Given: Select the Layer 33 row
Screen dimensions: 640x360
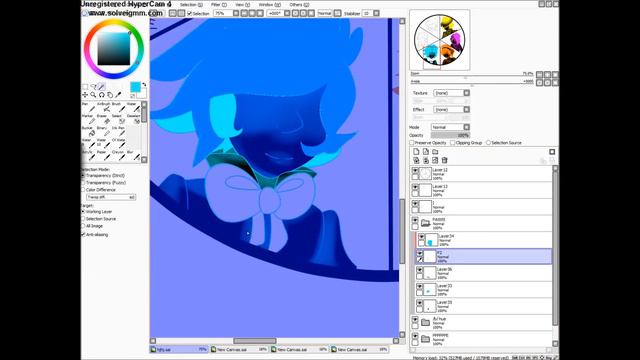Looking at the screenshot, I should point(484,289).
